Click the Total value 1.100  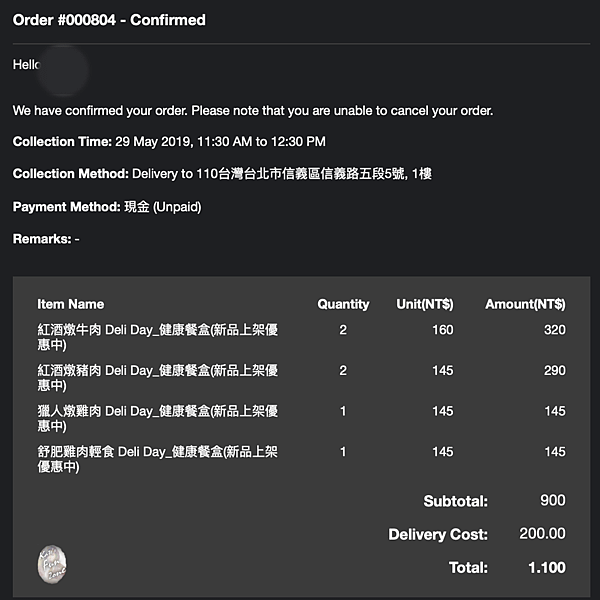tap(547, 567)
